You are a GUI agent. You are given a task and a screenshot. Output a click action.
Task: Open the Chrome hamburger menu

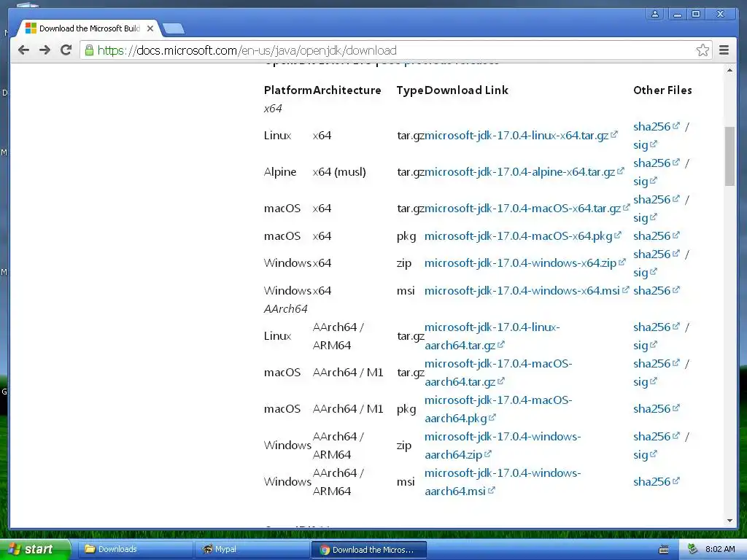[724, 50]
